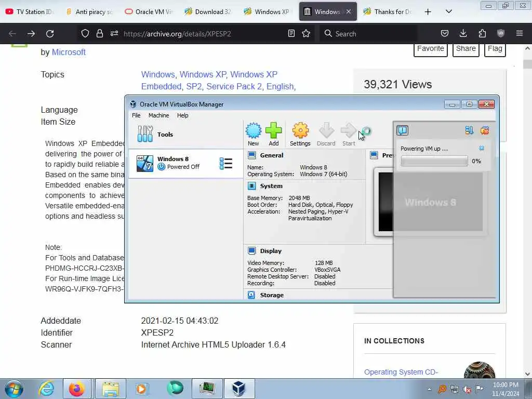Viewport: 532px width, 399px height.
Task: Click the Discard toolbar arrow icon
Action: pyautogui.click(x=326, y=135)
